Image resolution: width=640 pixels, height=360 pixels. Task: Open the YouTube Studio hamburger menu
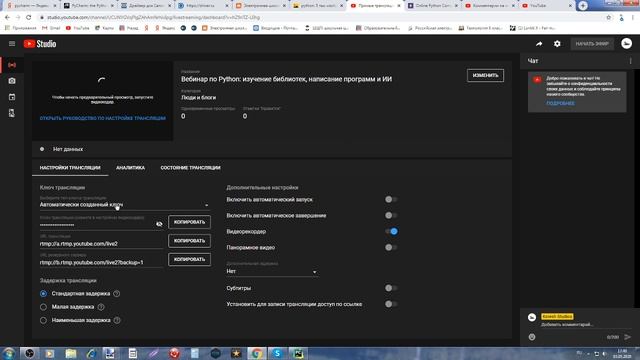[x=12, y=44]
